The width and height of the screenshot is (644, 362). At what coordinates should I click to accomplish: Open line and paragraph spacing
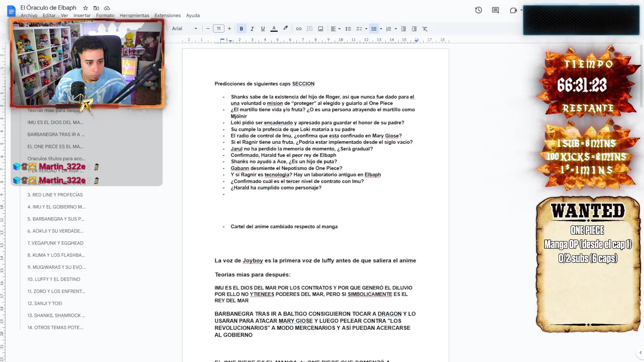click(x=348, y=29)
